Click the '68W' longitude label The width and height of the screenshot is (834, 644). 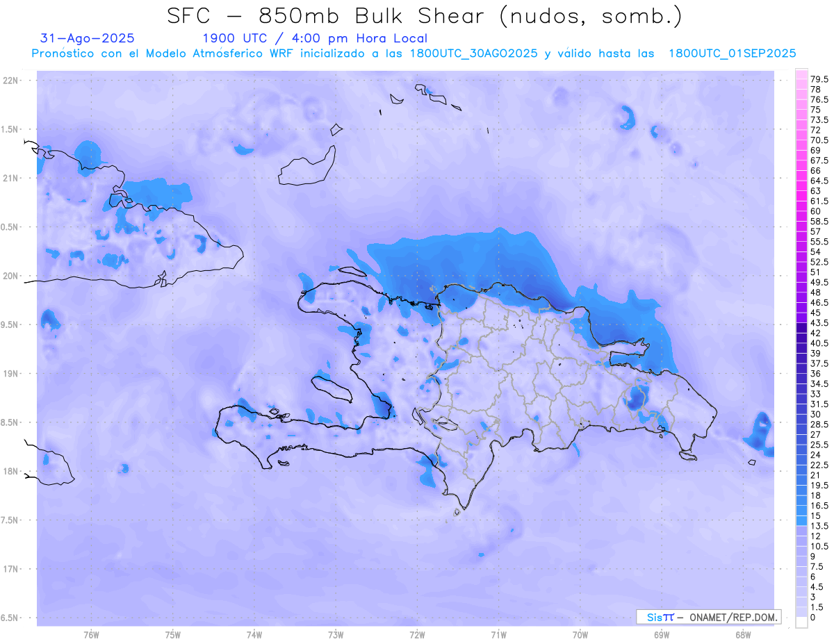(x=743, y=635)
